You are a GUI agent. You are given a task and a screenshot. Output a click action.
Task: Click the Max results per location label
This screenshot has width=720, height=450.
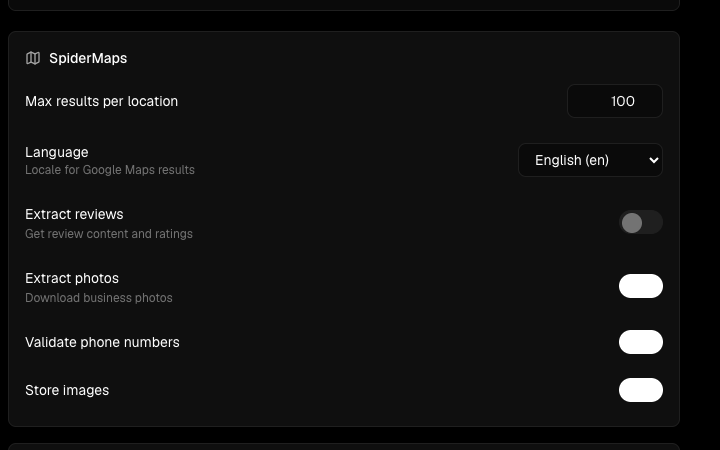(101, 101)
